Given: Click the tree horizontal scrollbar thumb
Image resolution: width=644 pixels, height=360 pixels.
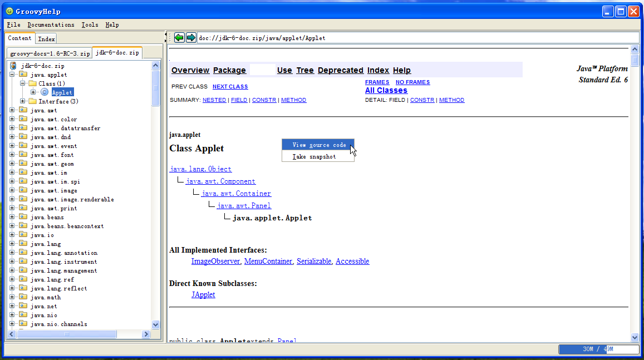Looking at the screenshot, I should pos(67,334).
